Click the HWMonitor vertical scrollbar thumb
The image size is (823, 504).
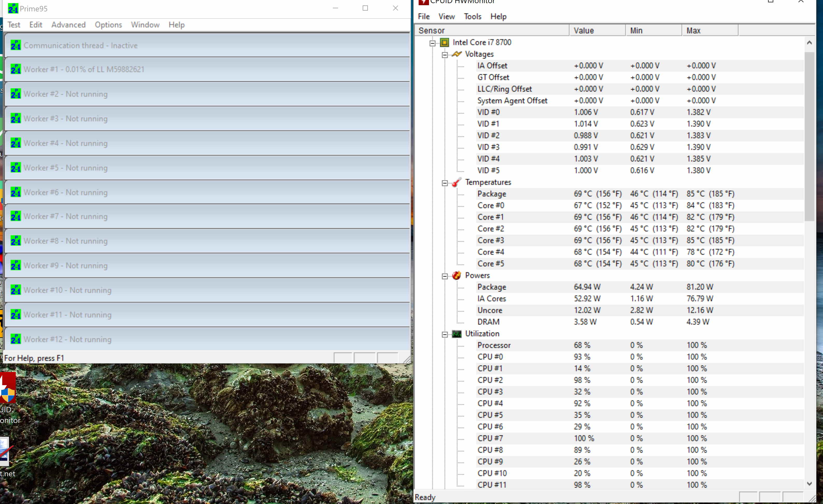[x=809, y=136]
